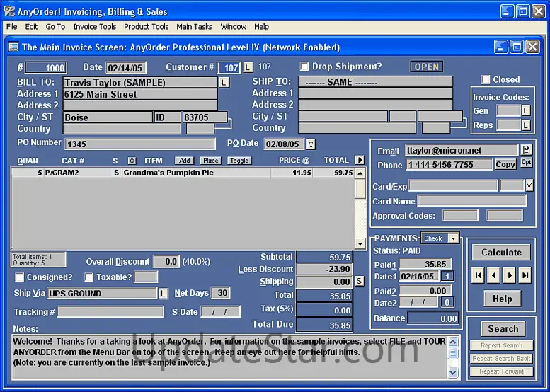
Task: Click the C calendar button beside PO Date
Action: [x=310, y=144]
